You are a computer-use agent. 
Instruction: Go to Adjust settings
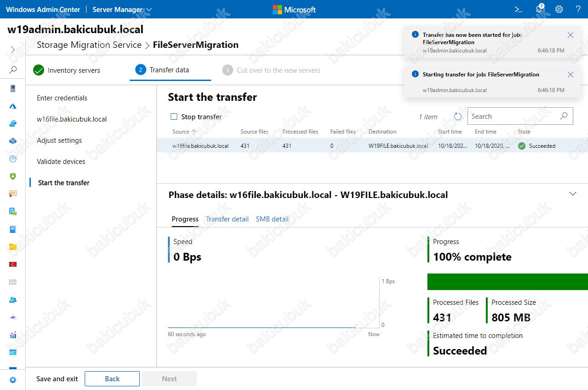click(x=59, y=140)
